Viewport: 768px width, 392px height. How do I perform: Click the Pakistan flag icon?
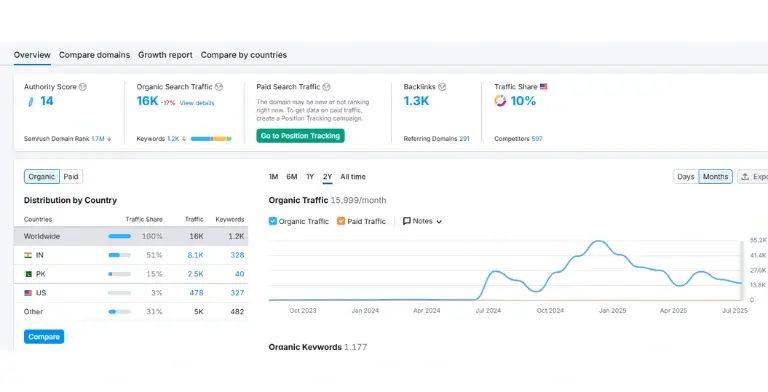pos(28,274)
